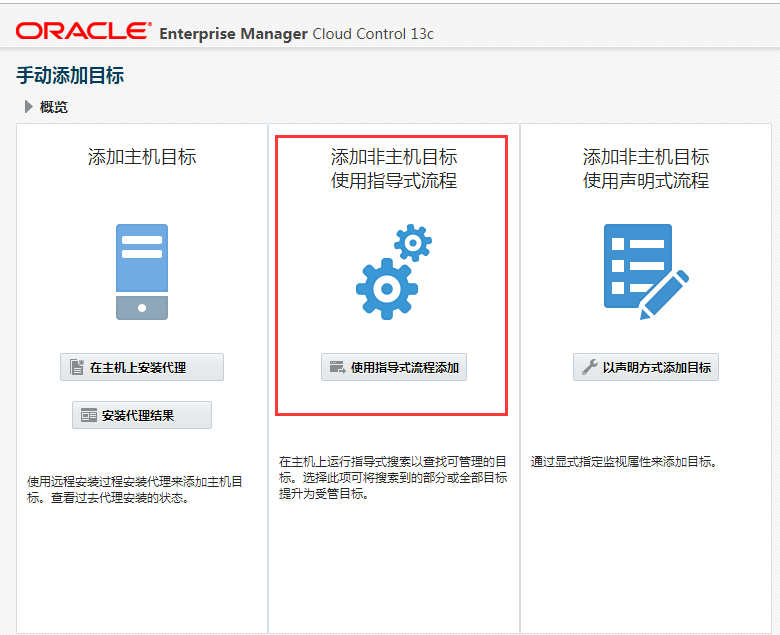780x635 pixels.
Task: Open the 安装代理结果 results button
Action: (x=142, y=415)
